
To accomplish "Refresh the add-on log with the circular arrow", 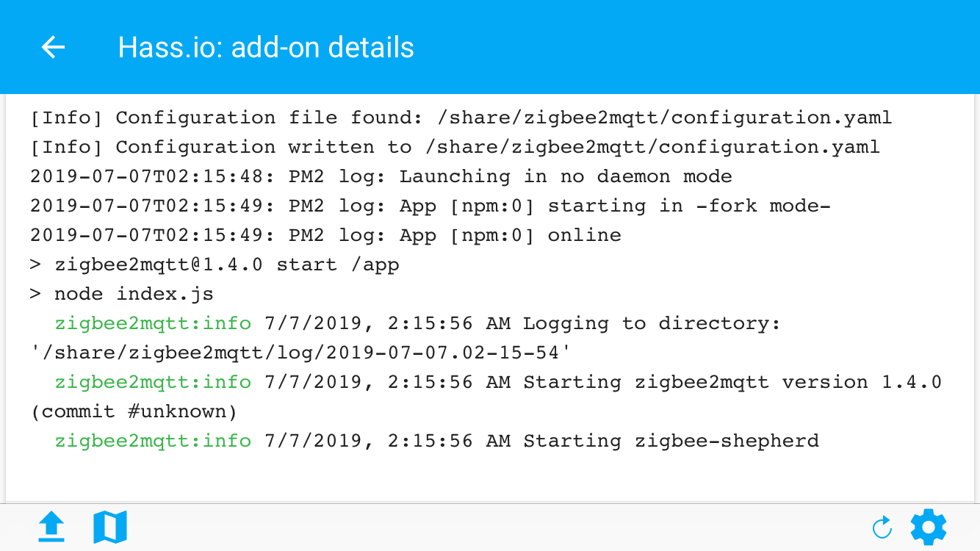I will point(882,527).
